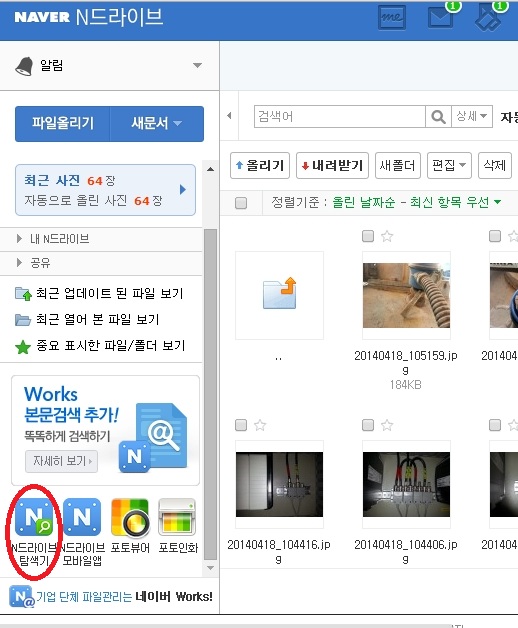Click the 검색어 search input field
Screen dimensions: 518x628
tap(340, 117)
